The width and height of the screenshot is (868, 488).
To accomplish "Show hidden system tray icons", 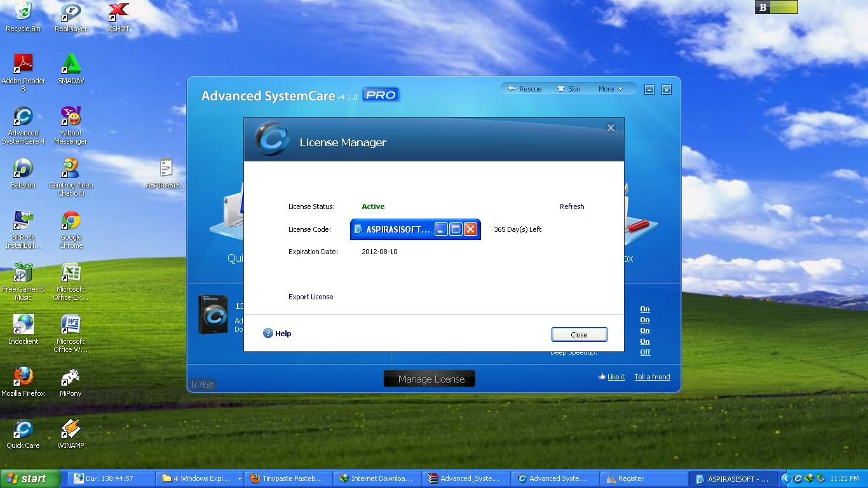I will 785,478.
